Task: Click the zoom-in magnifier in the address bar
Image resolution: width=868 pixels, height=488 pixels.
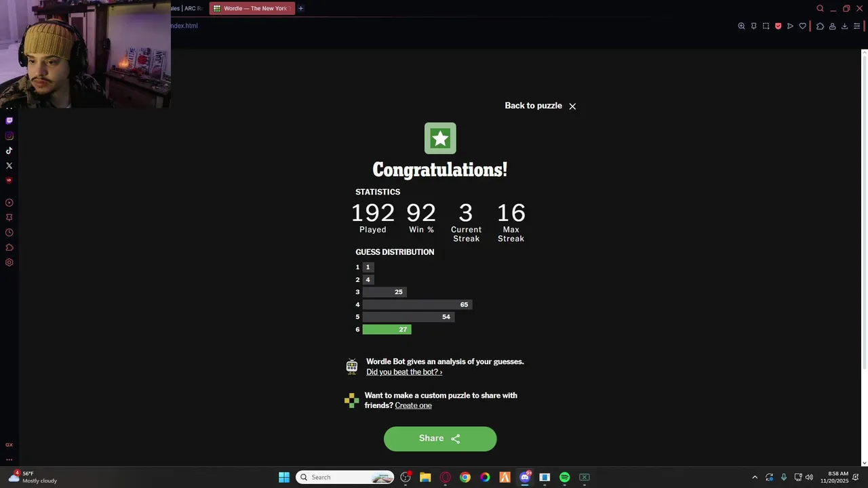Action: point(741,26)
